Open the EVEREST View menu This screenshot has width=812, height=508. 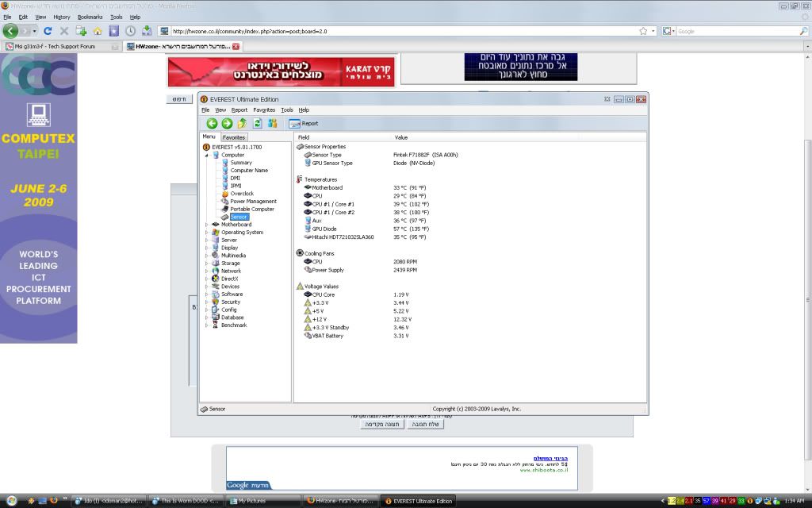(x=220, y=110)
